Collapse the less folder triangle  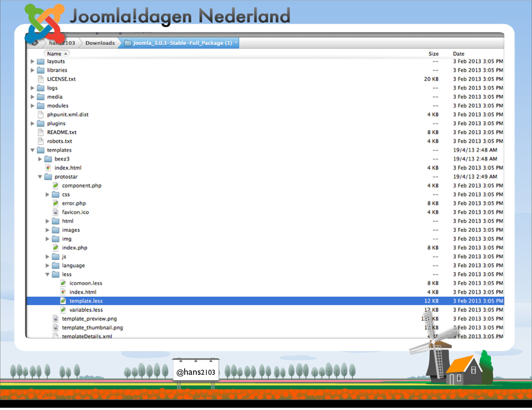(47, 275)
